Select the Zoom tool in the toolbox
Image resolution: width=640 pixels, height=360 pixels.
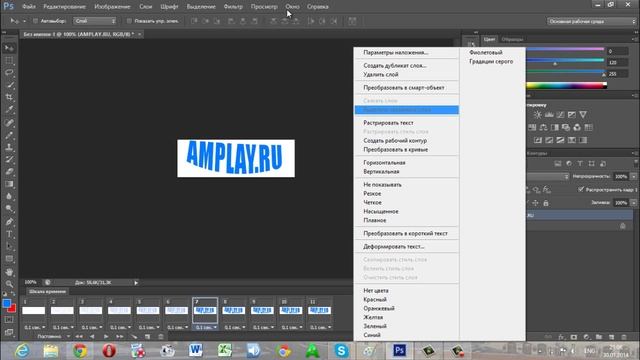(9, 284)
